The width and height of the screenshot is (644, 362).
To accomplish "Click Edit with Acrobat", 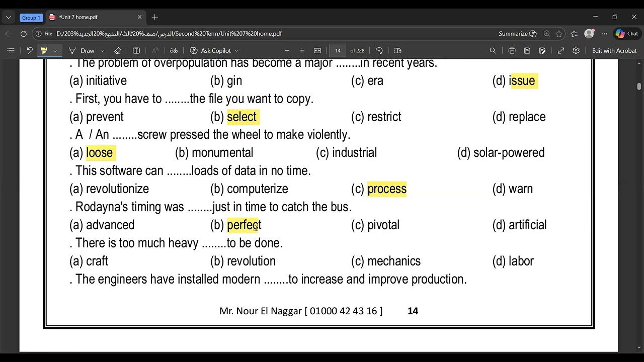I will pyautogui.click(x=614, y=51).
